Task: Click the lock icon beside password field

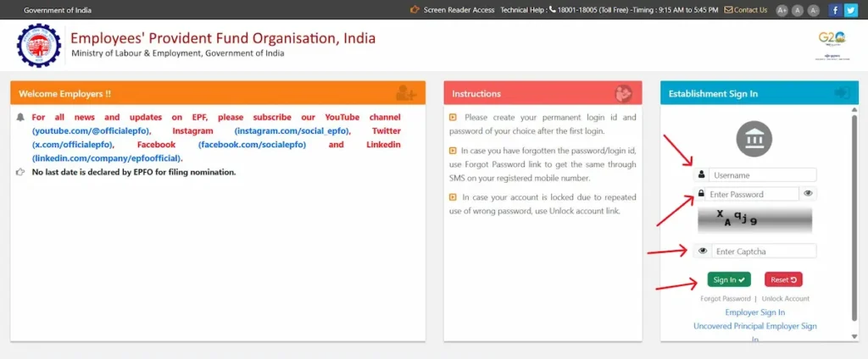Action: coord(701,194)
